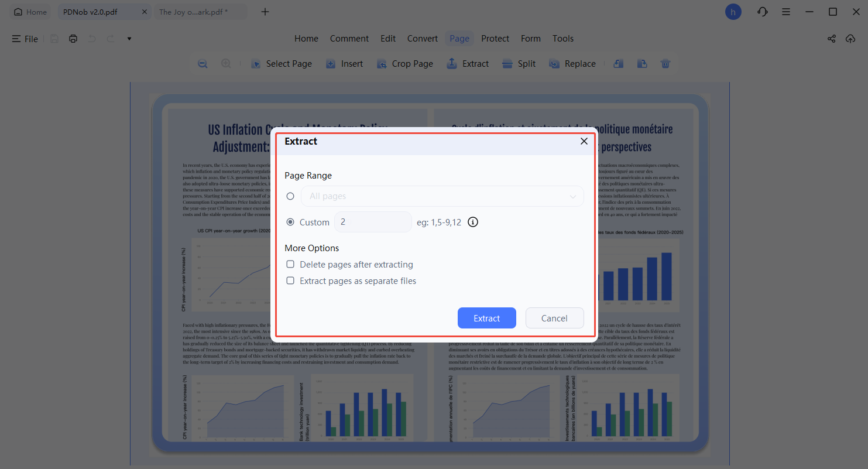The image size is (868, 469).
Task: Click the share icon
Action: (831, 39)
